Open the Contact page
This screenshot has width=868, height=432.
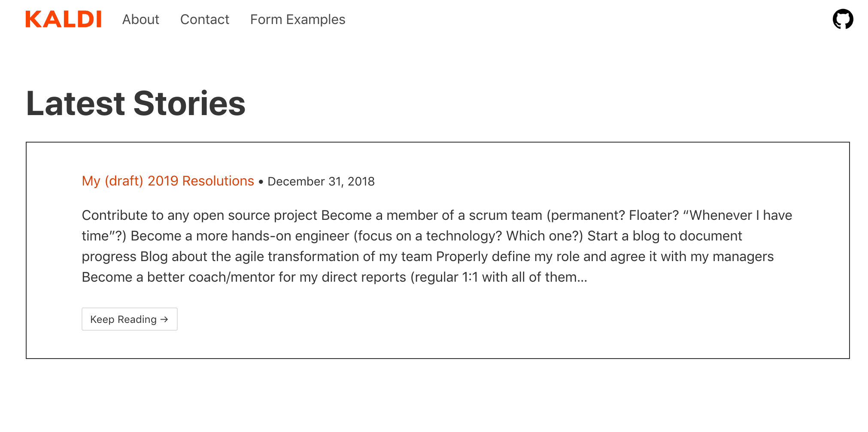click(205, 19)
